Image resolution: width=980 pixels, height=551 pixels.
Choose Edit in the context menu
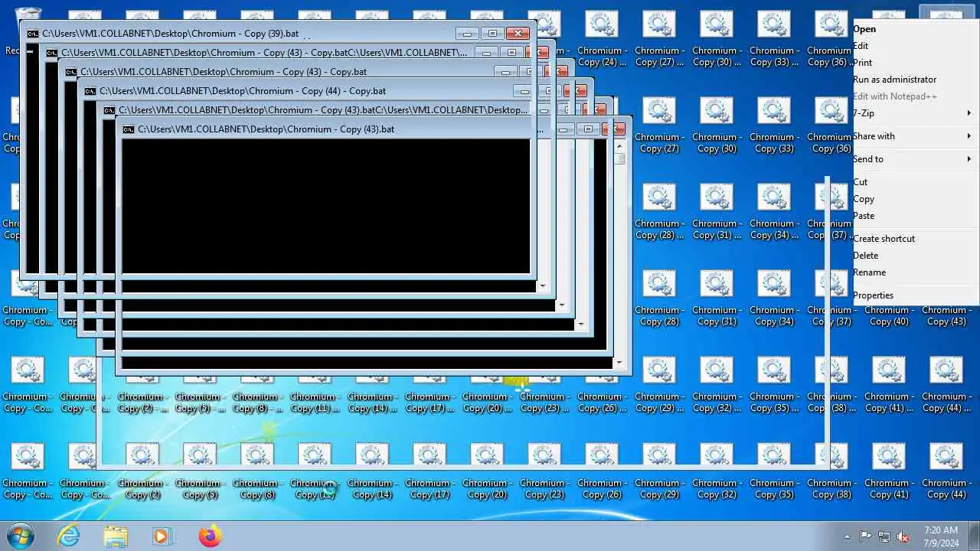915,46
